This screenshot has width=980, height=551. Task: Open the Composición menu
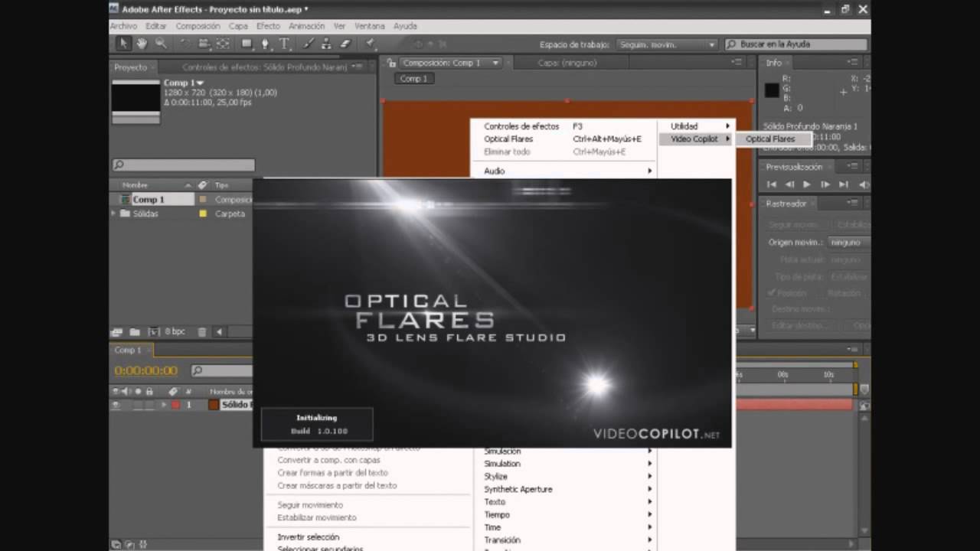(x=198, y=26)
